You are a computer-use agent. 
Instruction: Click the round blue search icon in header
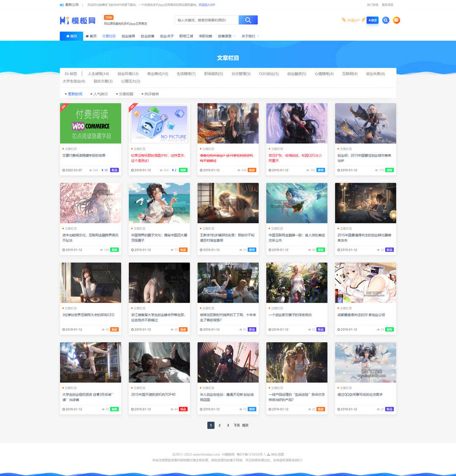(385, 20)
